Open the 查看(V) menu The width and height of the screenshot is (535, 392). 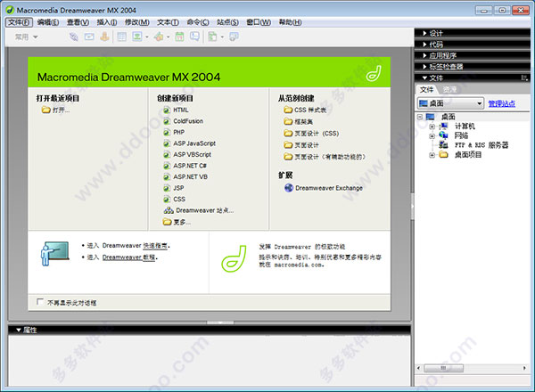click(78, 22)
